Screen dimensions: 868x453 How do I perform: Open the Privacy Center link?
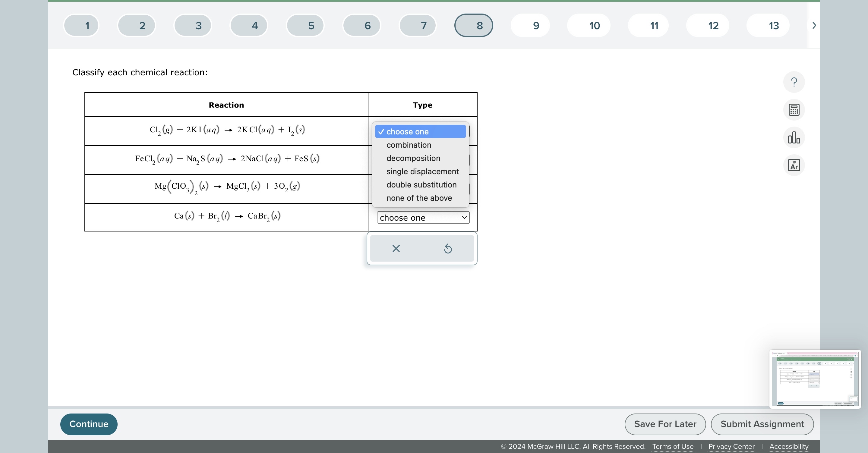[x=731, y=447]
